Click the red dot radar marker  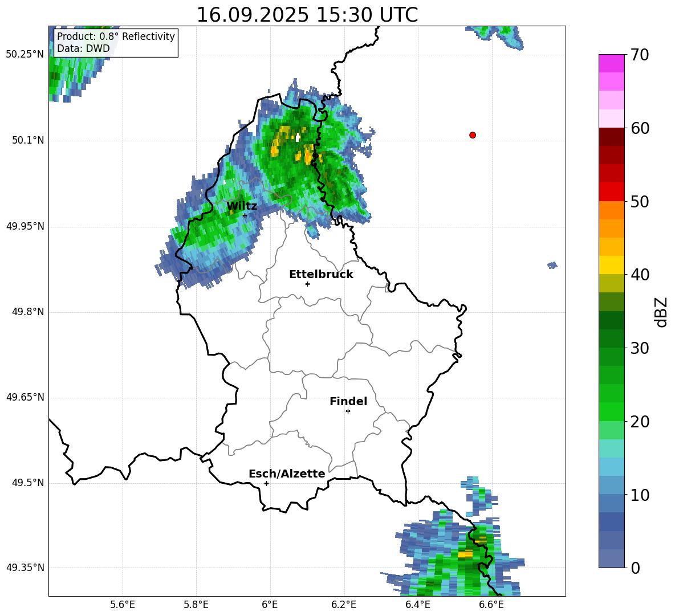point(472,135)
